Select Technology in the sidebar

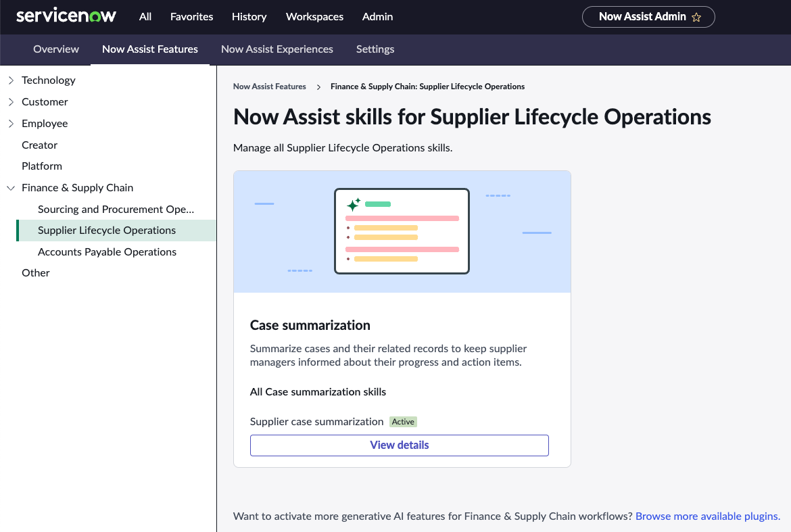coord(49,80)
